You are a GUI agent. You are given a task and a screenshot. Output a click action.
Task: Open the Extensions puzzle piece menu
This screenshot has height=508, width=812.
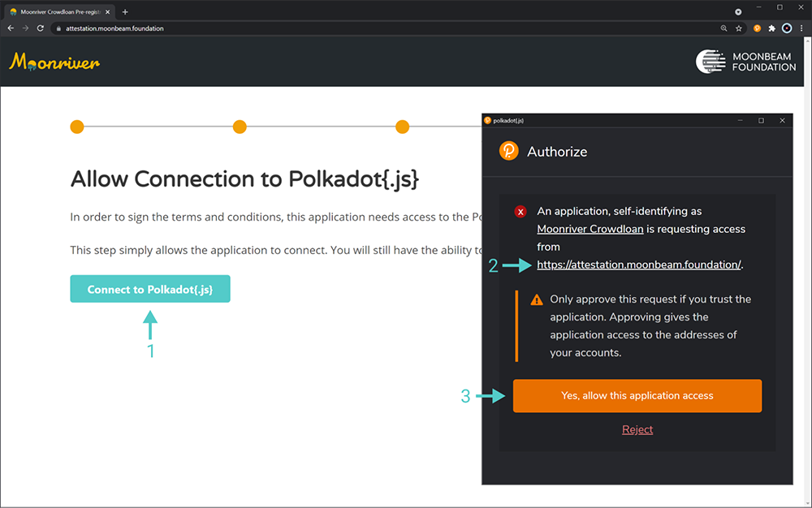[x=772, y=28]
